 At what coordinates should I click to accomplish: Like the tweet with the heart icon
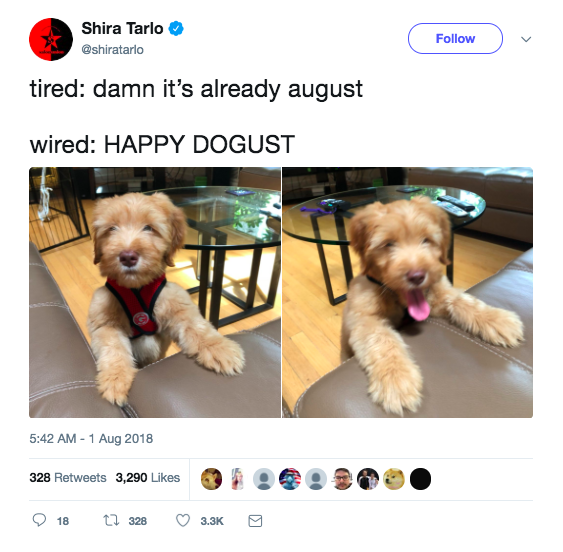[183, 520]
